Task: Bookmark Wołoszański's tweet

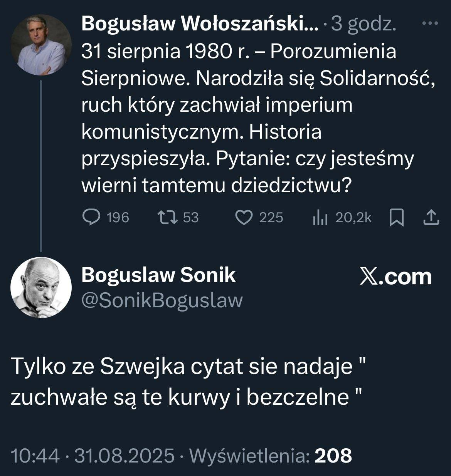Action: pos(397,218)
